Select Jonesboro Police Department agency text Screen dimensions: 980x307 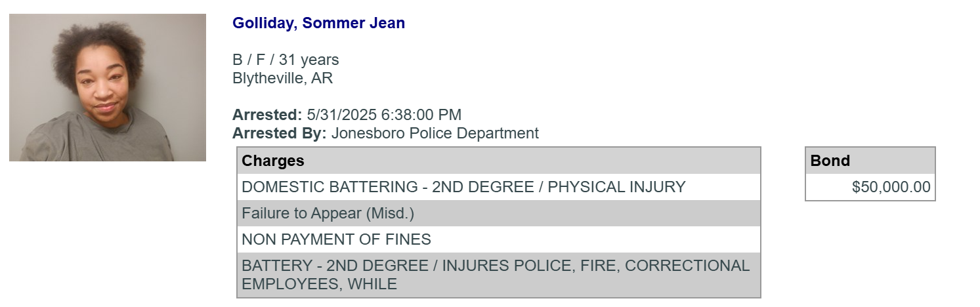[x=435, y=133]
